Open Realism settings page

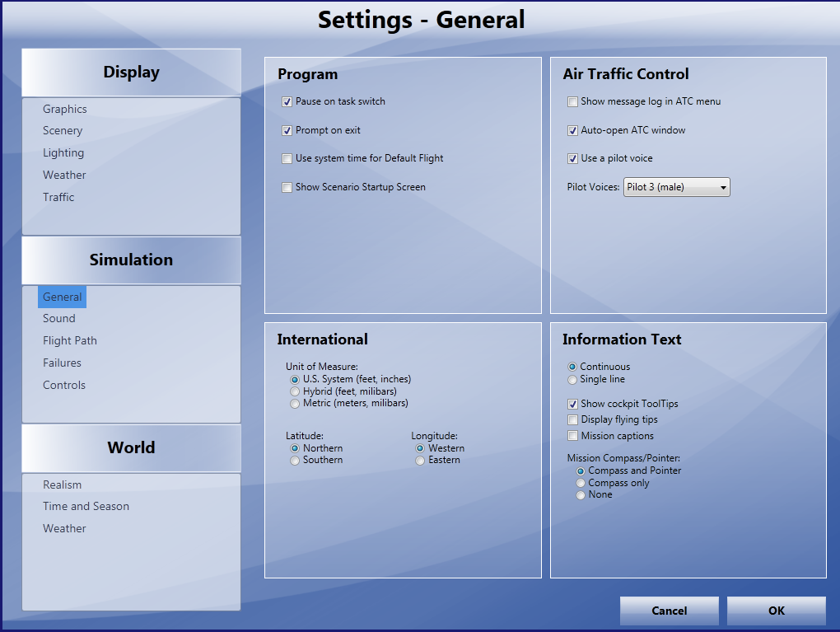[62, 485]
